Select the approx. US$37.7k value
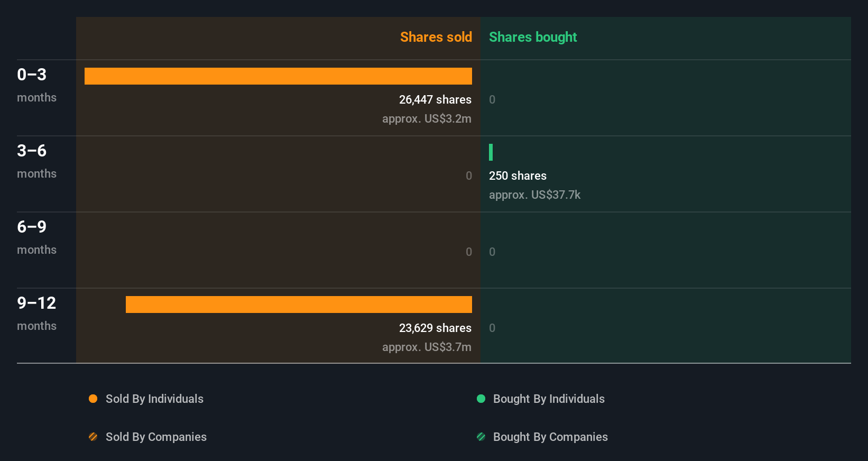868x461 pixels. coord(534,195)
